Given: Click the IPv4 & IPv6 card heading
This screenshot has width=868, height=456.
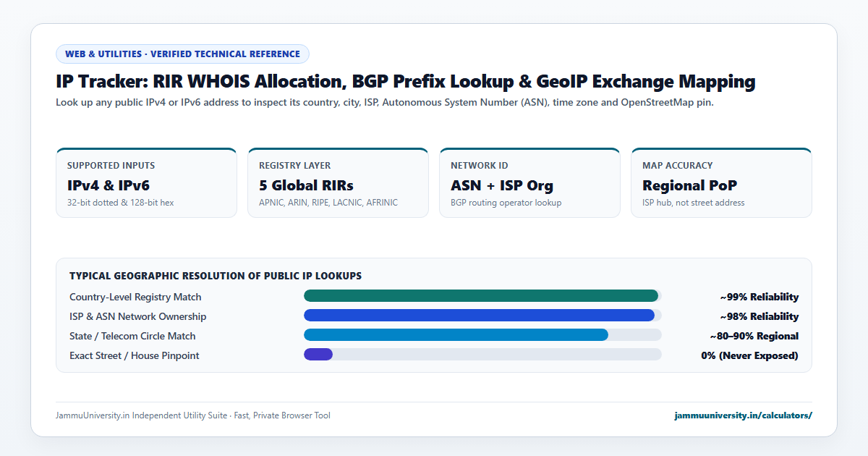Looking at the screenshot, I should [109, 185].
